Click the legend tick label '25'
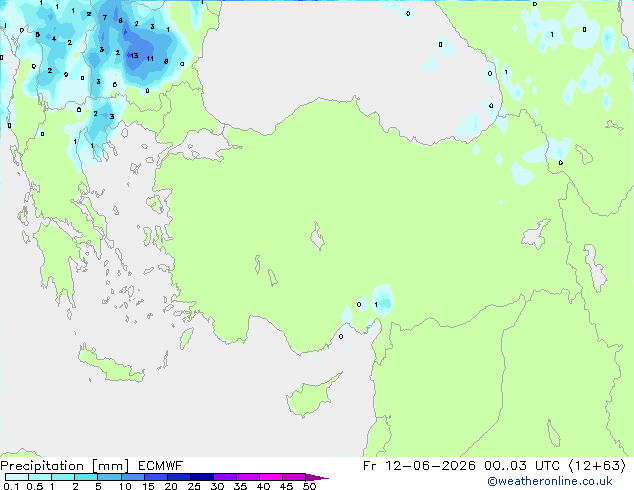This screenshot has width=634, height=490. [x=194, y=486]
